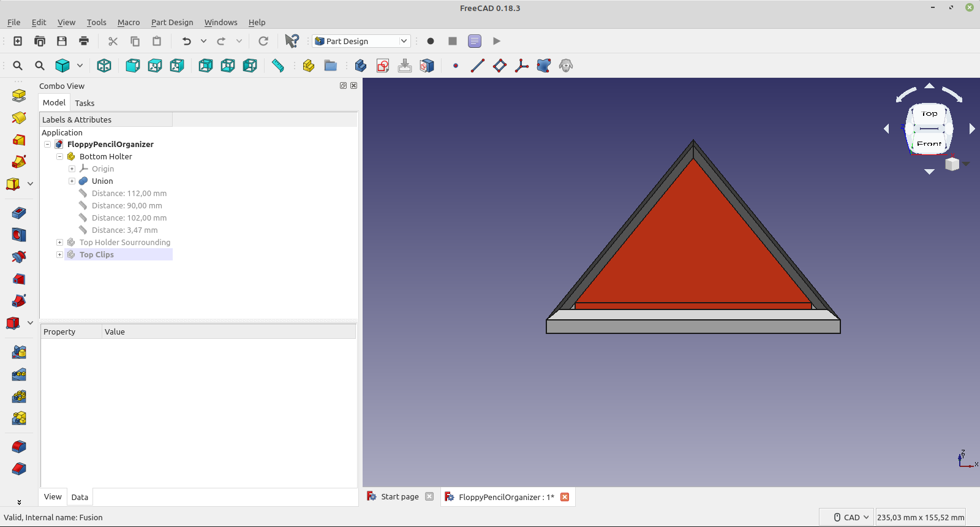The height and width of the screenshot is (527, 980).
Task: Open the File menu
Action: tap(13, 22)
